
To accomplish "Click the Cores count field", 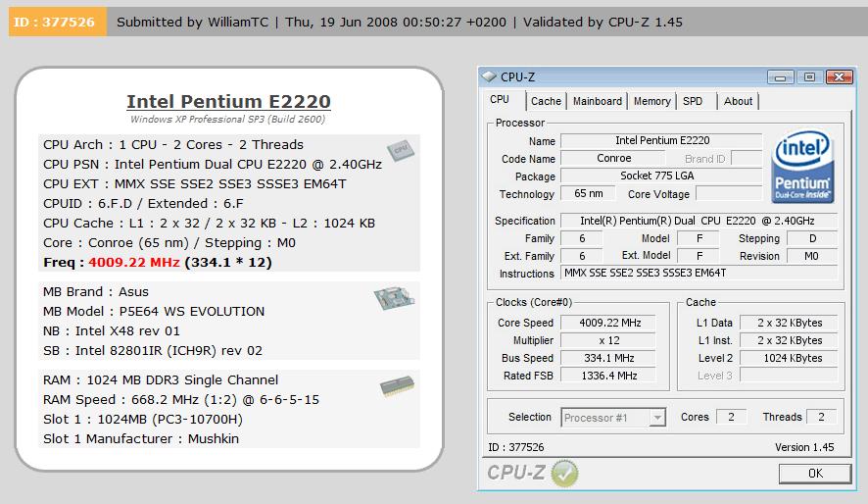I will (x=731, y=417).
